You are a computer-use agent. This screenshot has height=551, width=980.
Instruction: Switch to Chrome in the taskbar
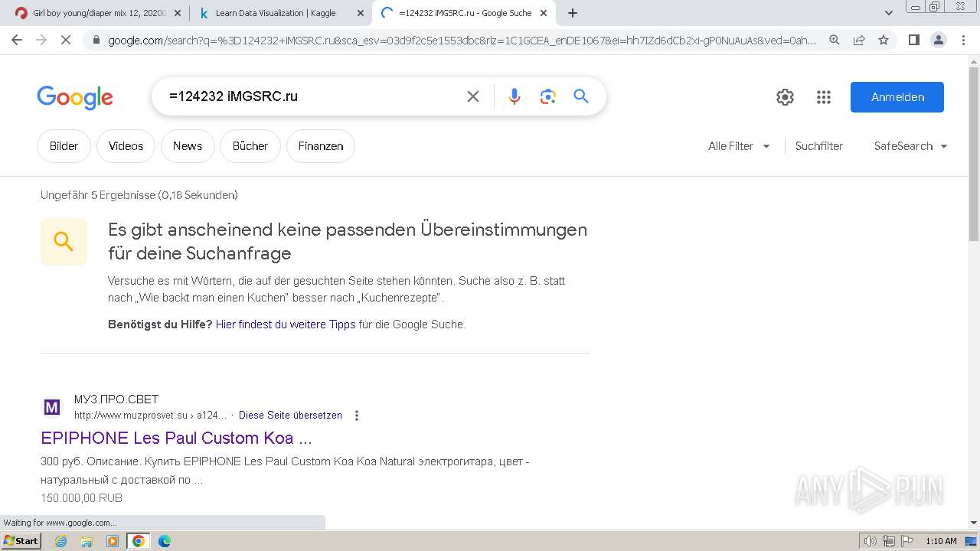(138, 541)
